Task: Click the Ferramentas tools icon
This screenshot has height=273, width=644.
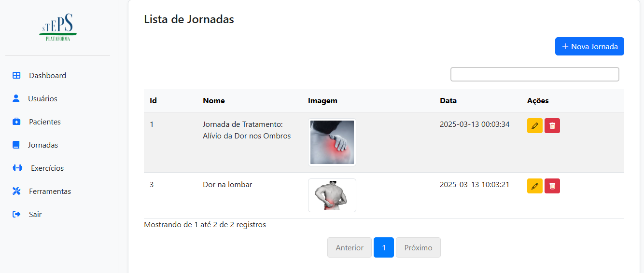Action: (x=16, y=191)
